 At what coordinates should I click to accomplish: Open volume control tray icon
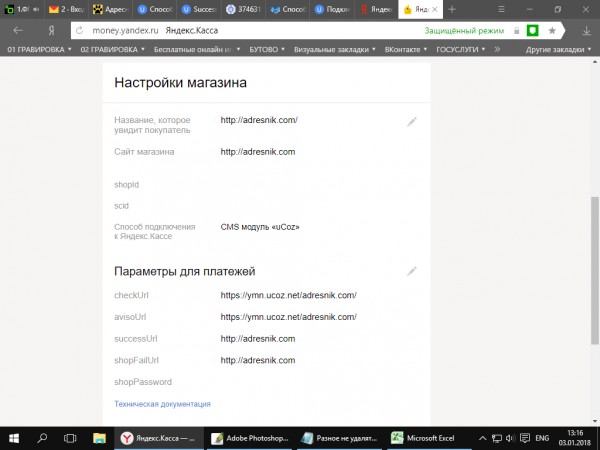click(x=510, y=438)
